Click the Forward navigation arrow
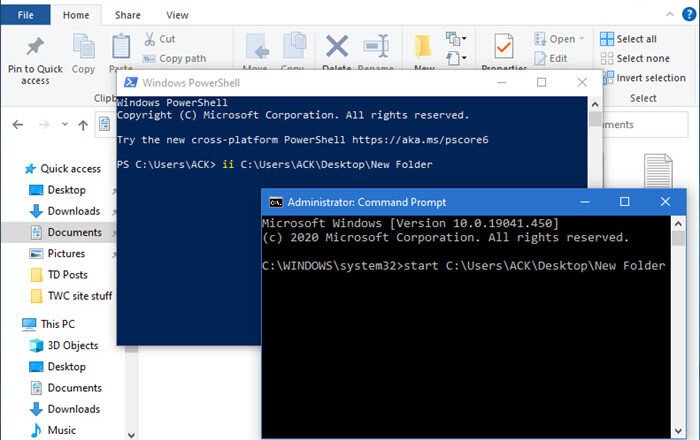The height and width of the screenshot is (440, 700). (44, 125)
